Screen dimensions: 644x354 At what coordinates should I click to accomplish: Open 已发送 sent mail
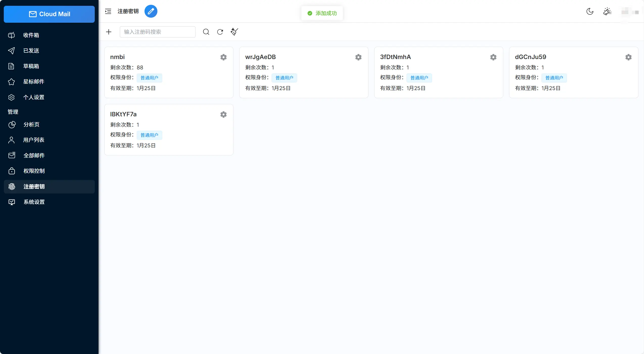pos(49,51)
